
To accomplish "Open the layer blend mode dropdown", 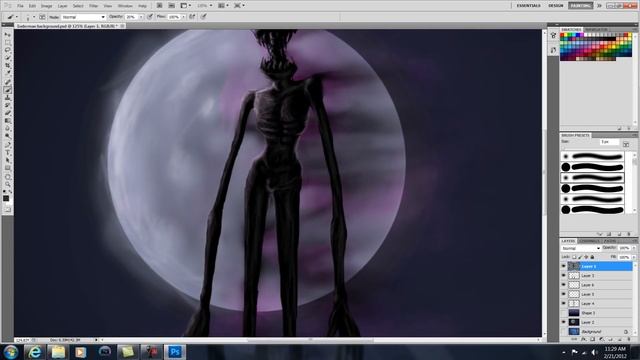I will point(580,248).
